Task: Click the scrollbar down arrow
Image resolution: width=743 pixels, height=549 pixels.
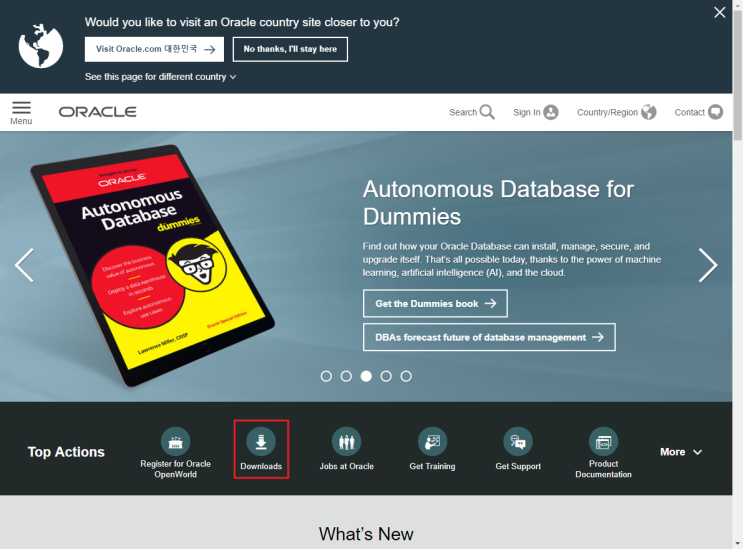Action: tap(738, 543)
